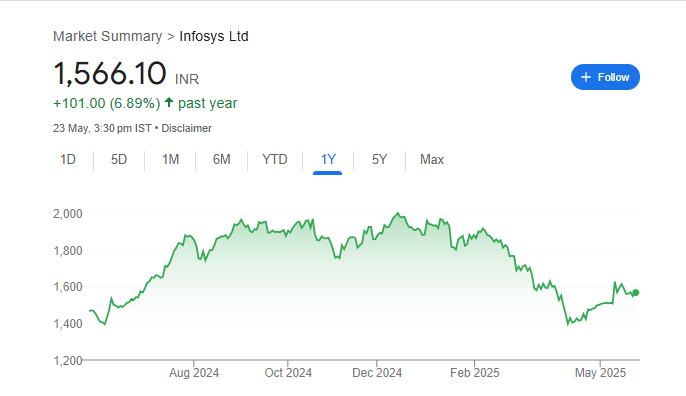Click the +101.00 (6.89%) change text
The image size is (686, 396).
107,103
